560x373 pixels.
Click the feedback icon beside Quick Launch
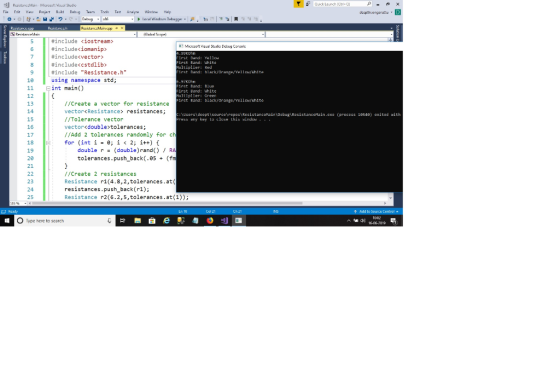pos(308,4)
